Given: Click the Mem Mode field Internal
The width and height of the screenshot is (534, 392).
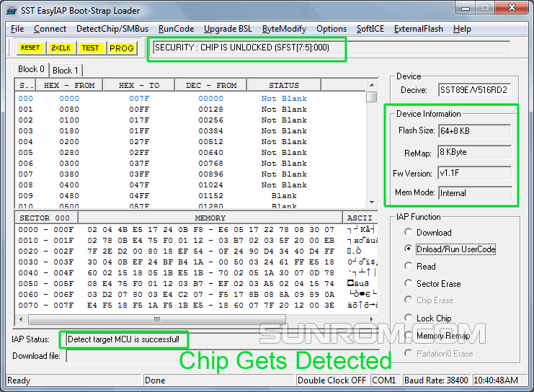Looking at the screenshot, I should (474, 193).
